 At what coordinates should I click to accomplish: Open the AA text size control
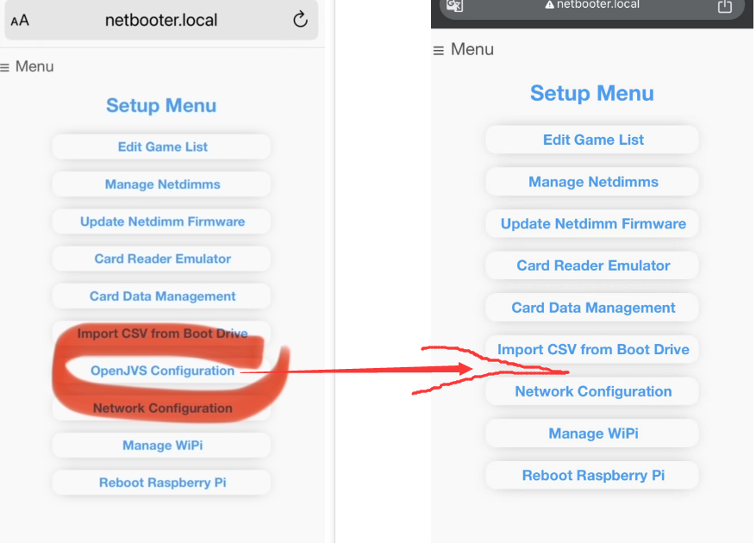click(x=20, y=21)
